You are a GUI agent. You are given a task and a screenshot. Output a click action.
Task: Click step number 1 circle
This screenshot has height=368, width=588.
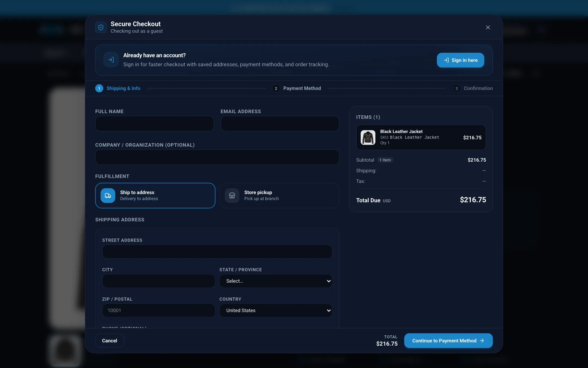point(99,88)
